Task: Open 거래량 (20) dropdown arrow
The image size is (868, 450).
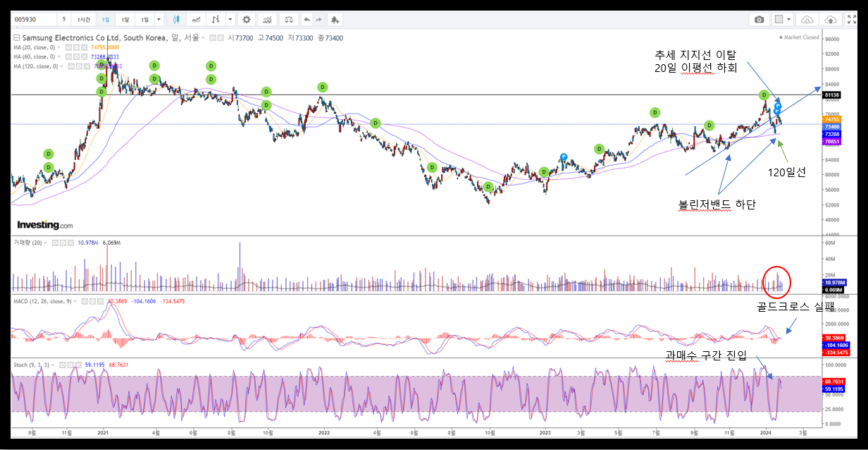Action: (46, 243)
